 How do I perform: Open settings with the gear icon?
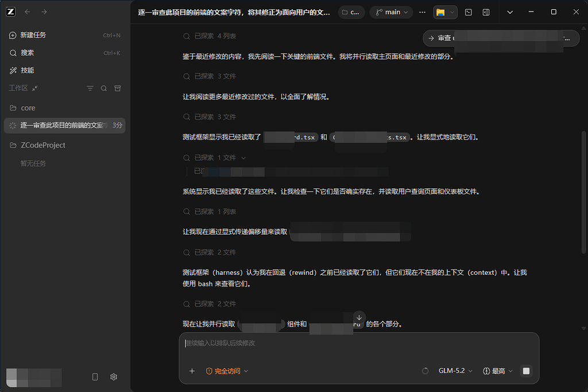coord(114,377)
